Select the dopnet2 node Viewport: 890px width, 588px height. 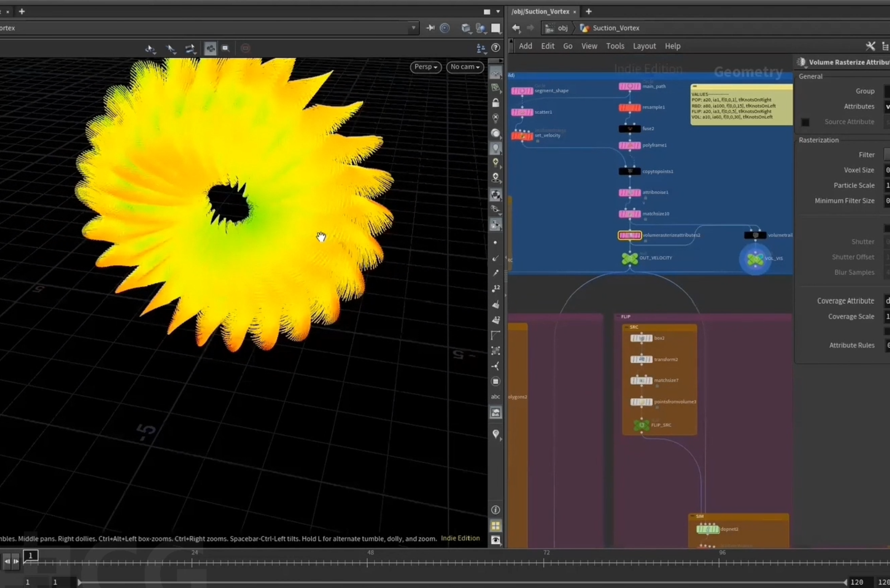tap(708, 529)
